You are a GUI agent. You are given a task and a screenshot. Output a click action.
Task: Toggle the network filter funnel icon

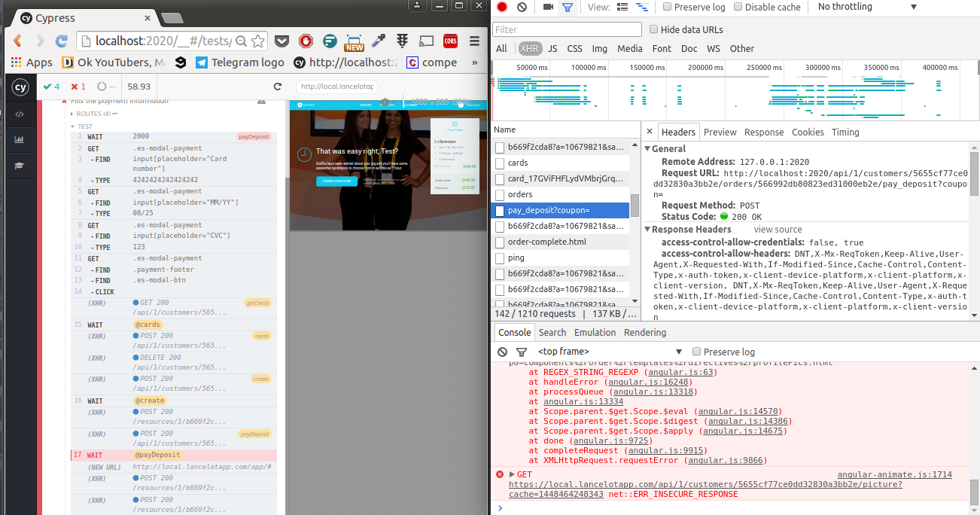tap(567, 7)
